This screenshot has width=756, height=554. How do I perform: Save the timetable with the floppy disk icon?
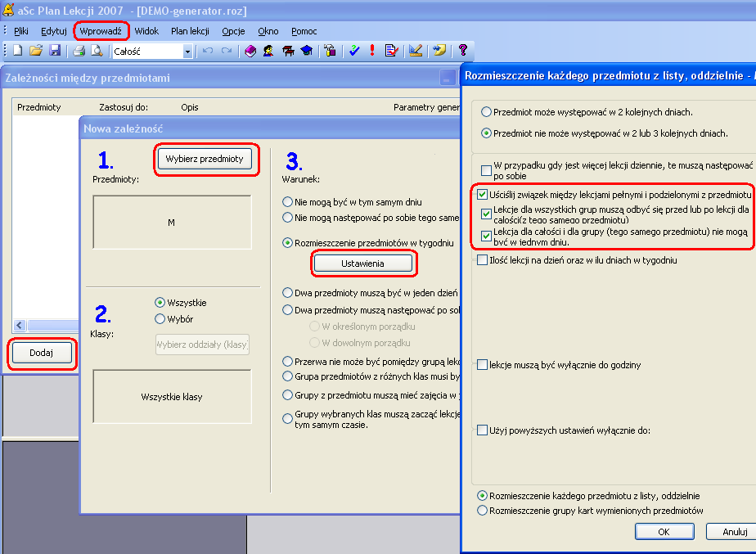coord(55,51)
